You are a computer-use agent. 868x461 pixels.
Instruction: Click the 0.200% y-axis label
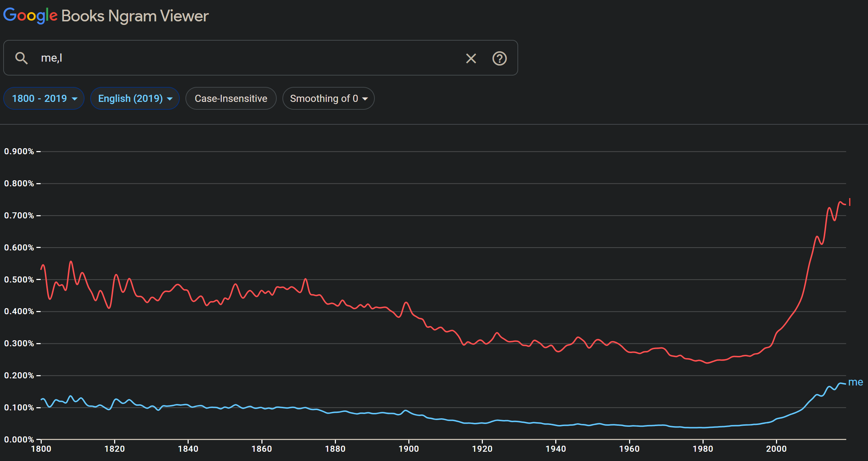19,375
